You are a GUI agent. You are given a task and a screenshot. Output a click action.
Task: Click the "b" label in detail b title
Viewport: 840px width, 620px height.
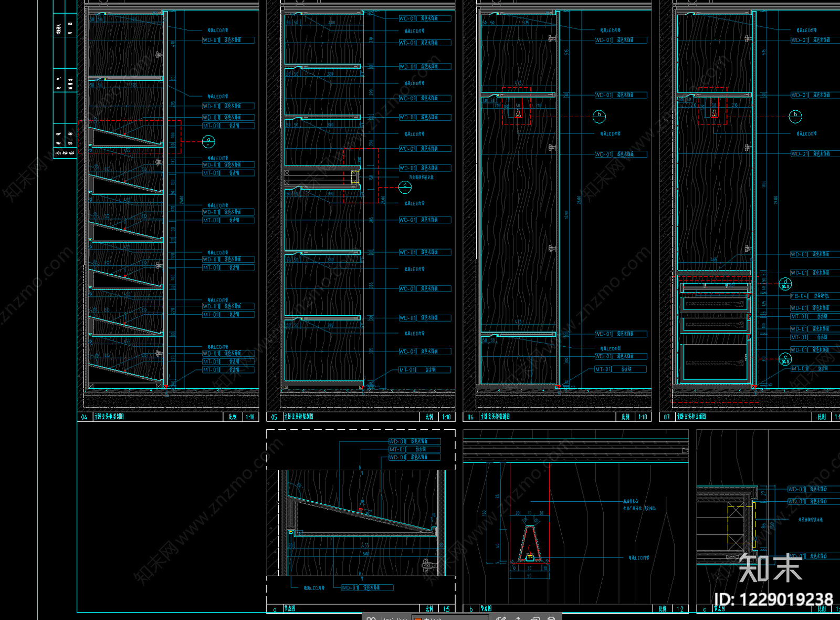[x=471, y=609]
